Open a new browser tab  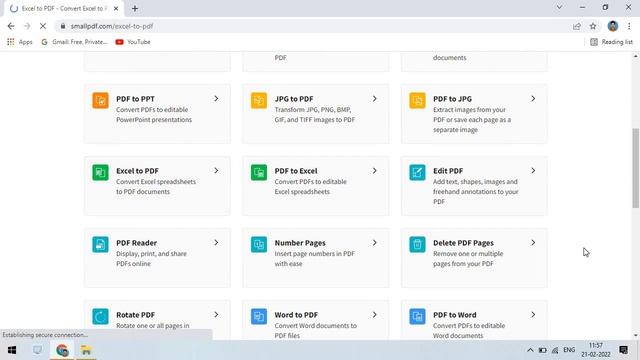(135, 9)
